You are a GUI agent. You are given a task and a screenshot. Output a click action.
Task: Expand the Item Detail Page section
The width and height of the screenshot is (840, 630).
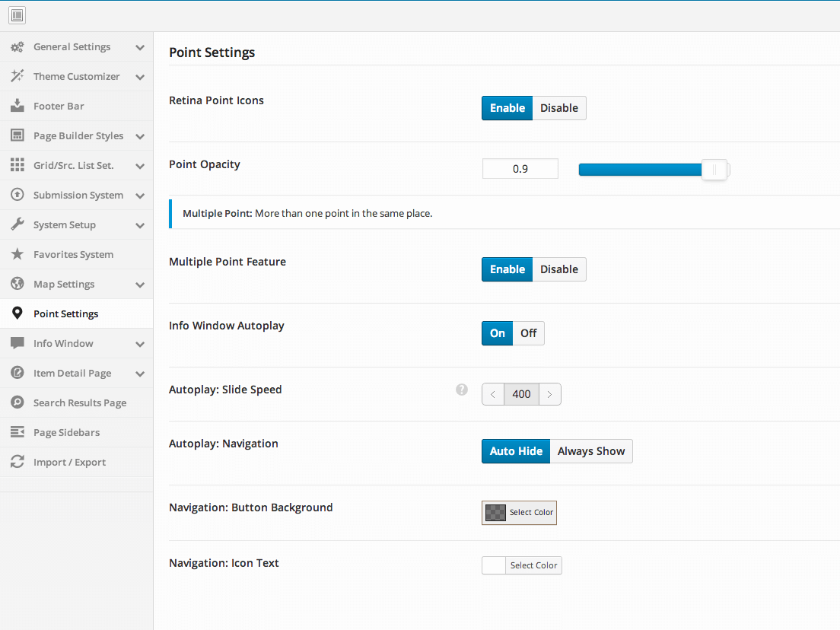click(140, 373)
